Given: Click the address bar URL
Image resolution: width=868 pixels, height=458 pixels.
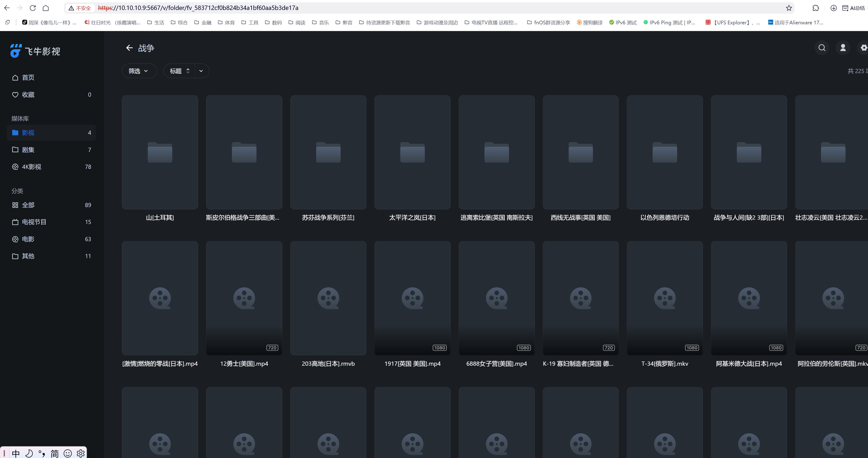Looking at the screenshot, I should pyautogui.click(x=198, y=8).
